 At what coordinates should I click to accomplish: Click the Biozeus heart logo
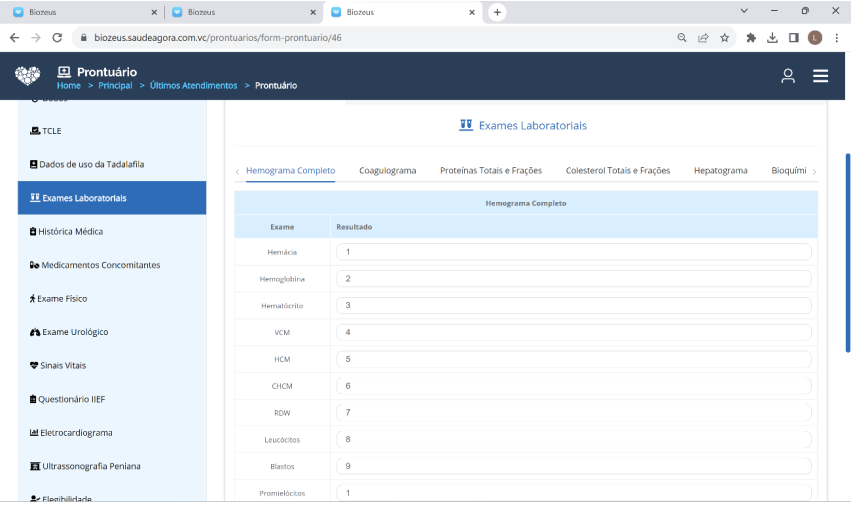[28, 77]
